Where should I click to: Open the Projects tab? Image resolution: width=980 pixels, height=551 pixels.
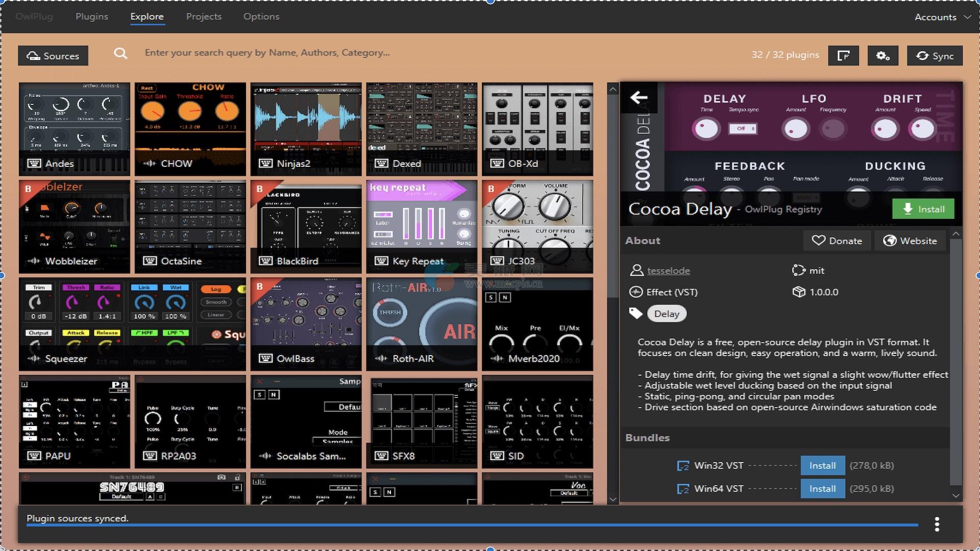coord(204,16)
